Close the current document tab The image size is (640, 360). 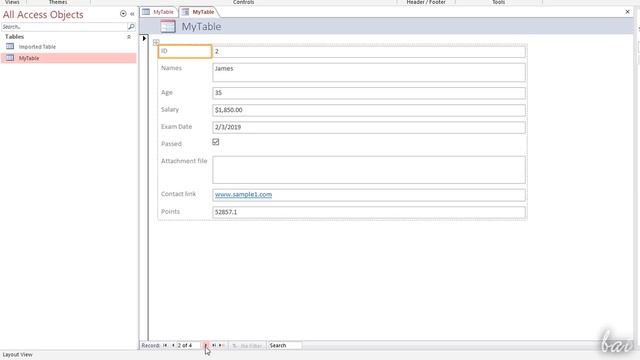coord(627,12)
